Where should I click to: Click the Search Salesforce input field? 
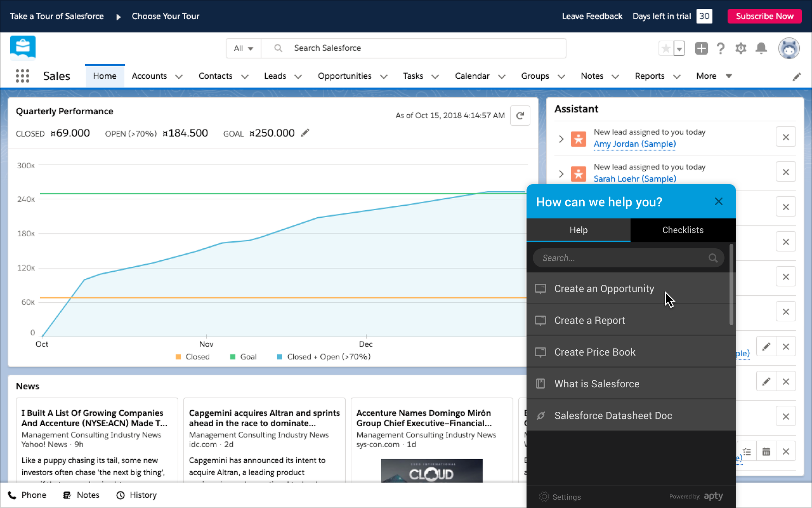[423, 48]
